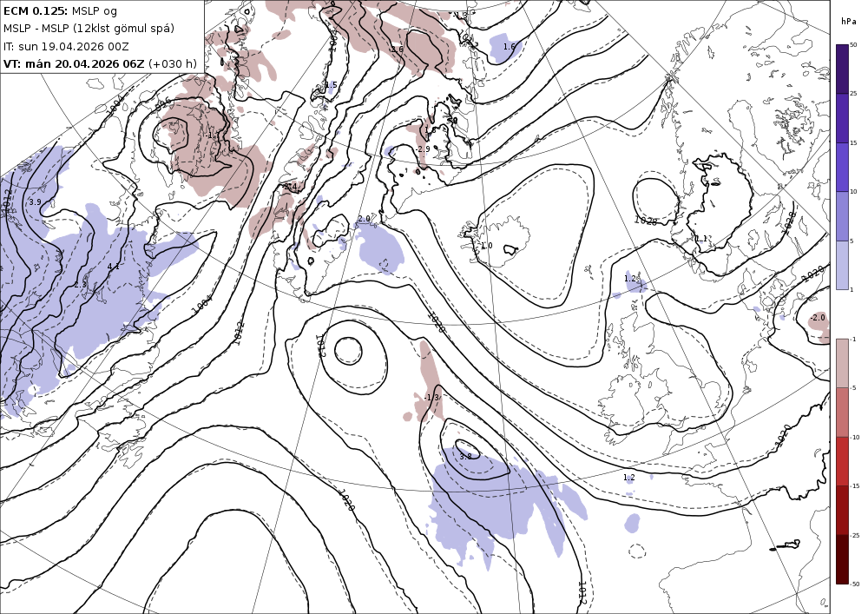Click the darkest purple 25–50 legend swatch
The width and height of the screenshot is (868, 614).
842,69
